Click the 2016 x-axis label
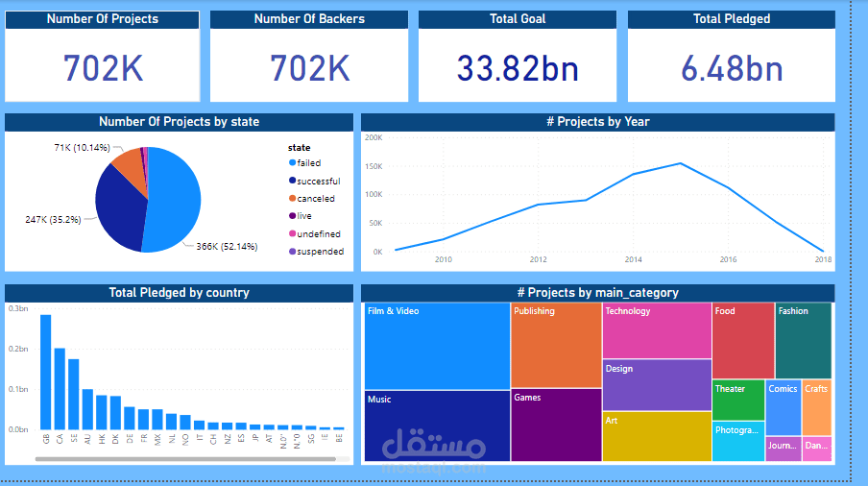868x486 pixels. [x=728, y=259]
